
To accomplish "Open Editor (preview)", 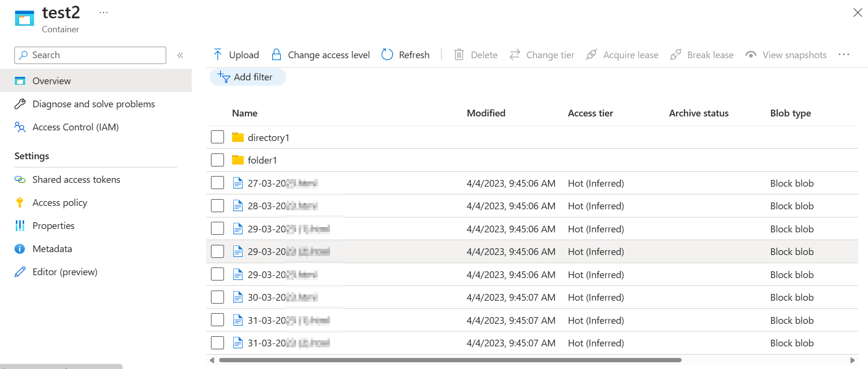I will [65, 272].
